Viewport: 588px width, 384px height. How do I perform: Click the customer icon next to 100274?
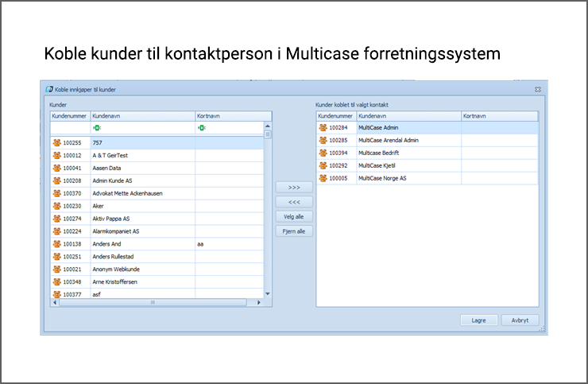pyautogui.click(x=56, y=219)
